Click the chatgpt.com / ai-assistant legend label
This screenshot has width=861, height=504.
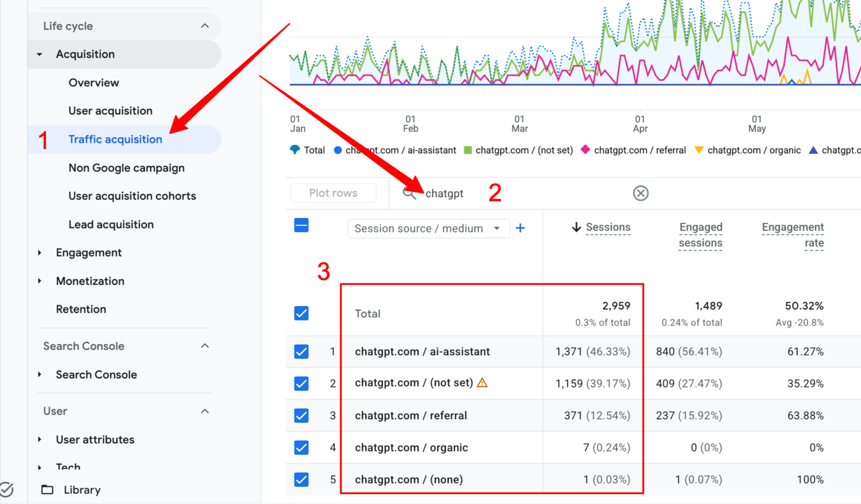coord(401,150)
